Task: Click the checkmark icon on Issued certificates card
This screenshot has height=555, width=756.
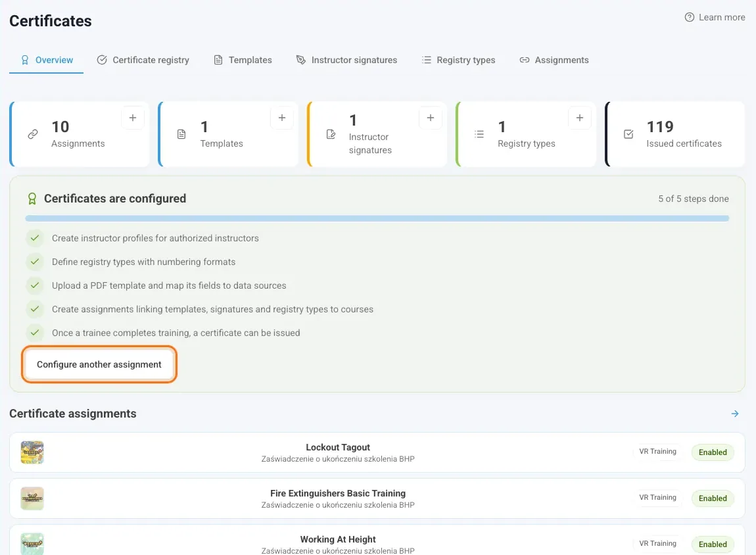Action: 628,134
